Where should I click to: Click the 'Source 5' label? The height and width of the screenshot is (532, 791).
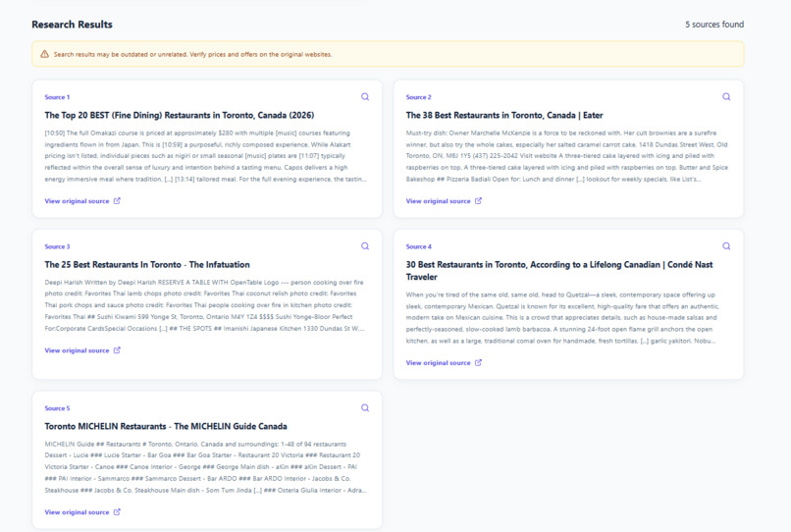pyautogui.click(x=57, y=407)
